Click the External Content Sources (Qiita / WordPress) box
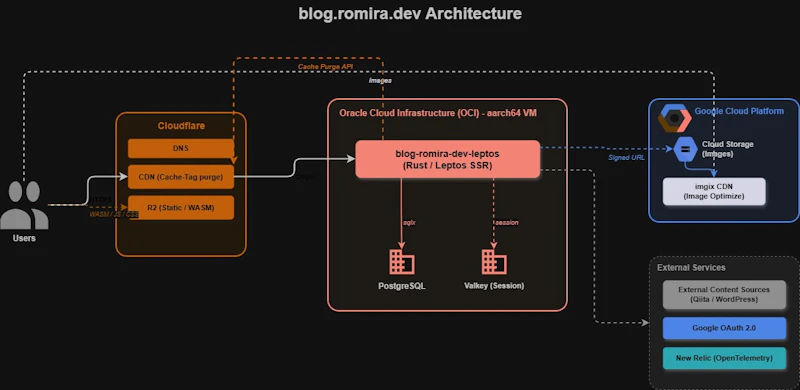800x390 pixels. click(724, 295)
